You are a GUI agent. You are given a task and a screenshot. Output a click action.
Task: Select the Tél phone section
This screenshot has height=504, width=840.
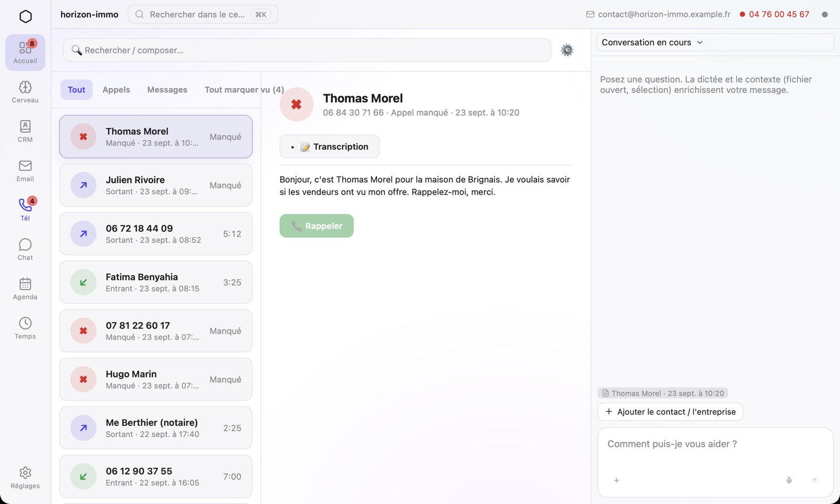point(25,210)
